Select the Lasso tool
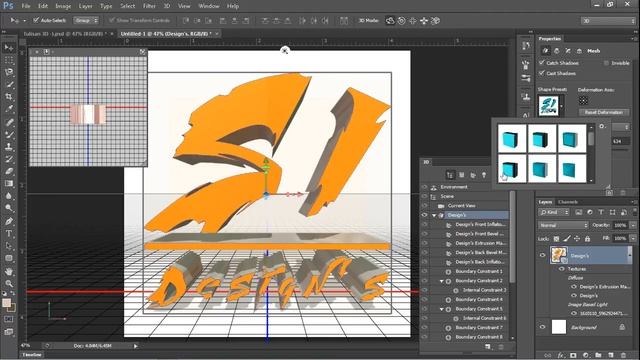 (x=9, y=72)
